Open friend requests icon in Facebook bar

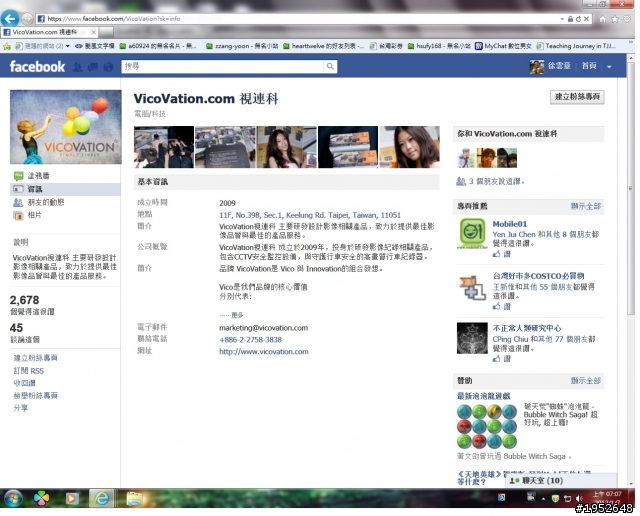[78, 67]
